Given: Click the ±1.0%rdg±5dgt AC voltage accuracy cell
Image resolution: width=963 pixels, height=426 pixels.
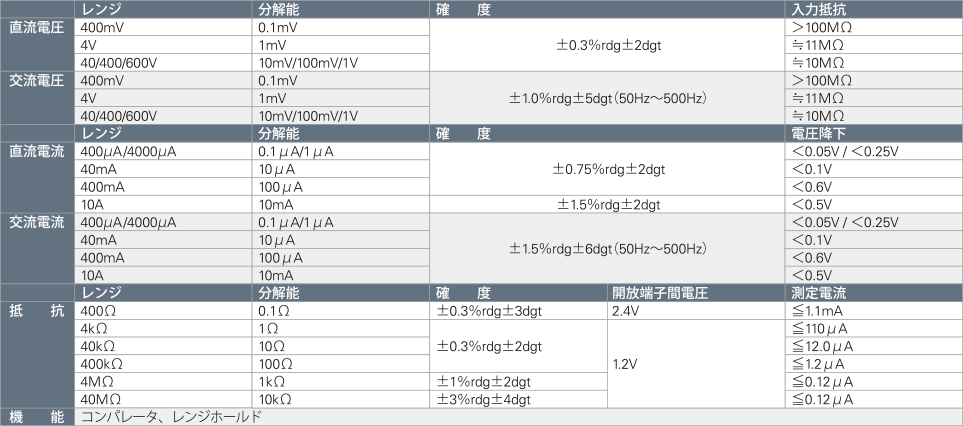Looking at the screenshot, I should point(607,98).
